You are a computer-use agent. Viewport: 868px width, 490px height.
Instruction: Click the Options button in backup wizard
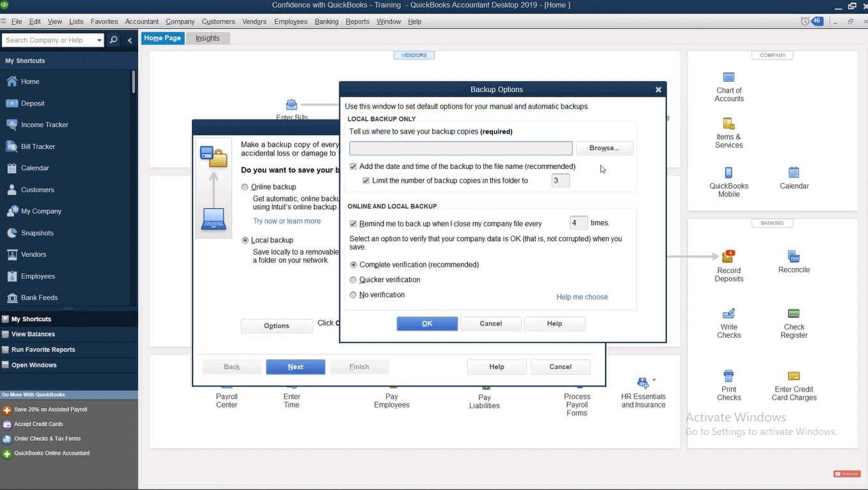tap(277, 326)
